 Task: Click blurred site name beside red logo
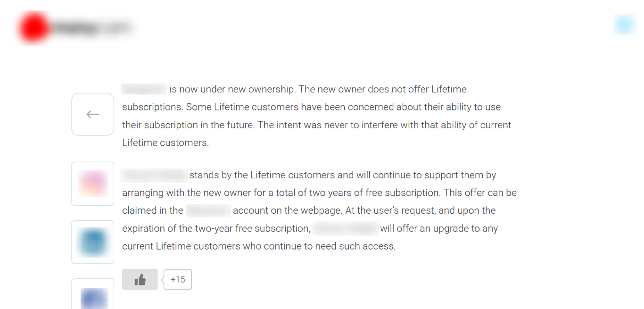pyautogui.click(x=92, y=28)
